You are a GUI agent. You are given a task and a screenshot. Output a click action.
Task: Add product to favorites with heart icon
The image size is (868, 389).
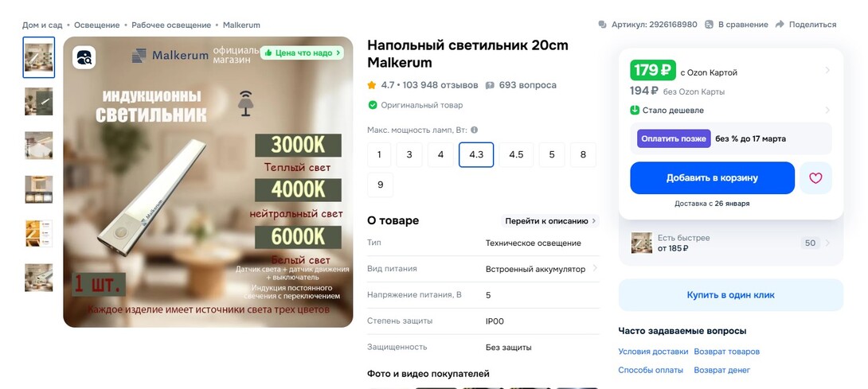click(x=815, y=178)
